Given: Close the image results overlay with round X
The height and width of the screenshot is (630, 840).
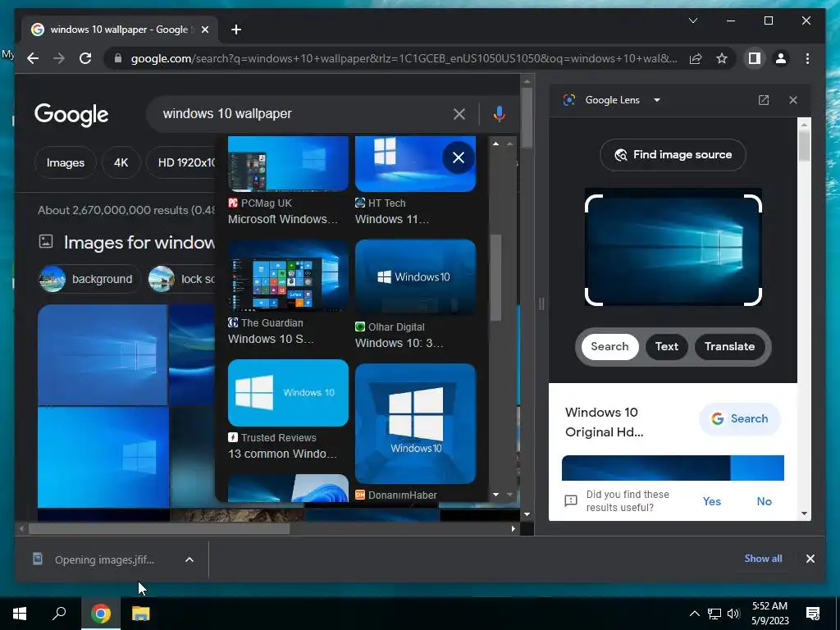Looking at the screenshot, I should point(459,157).
